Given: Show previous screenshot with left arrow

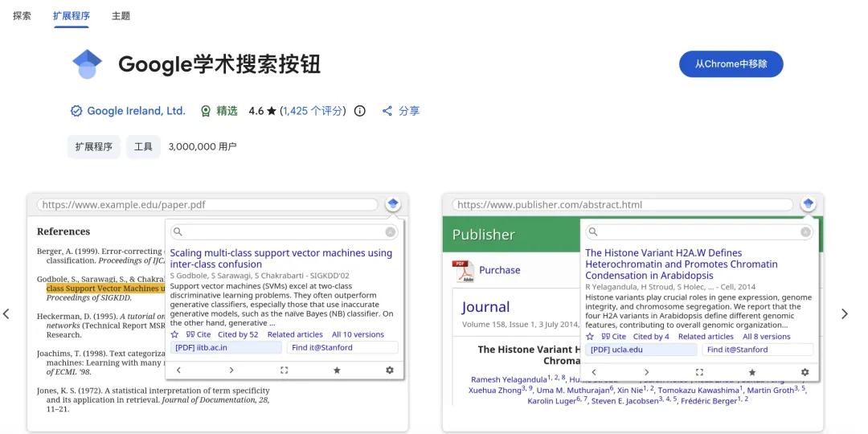Looking at the screenshot, I should (6, 314).
